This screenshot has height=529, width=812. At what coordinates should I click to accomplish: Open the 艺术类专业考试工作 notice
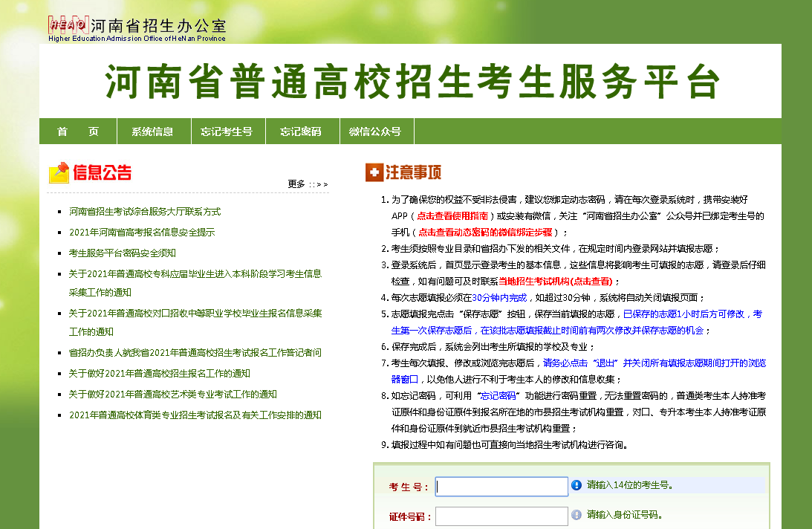[173, 395]
